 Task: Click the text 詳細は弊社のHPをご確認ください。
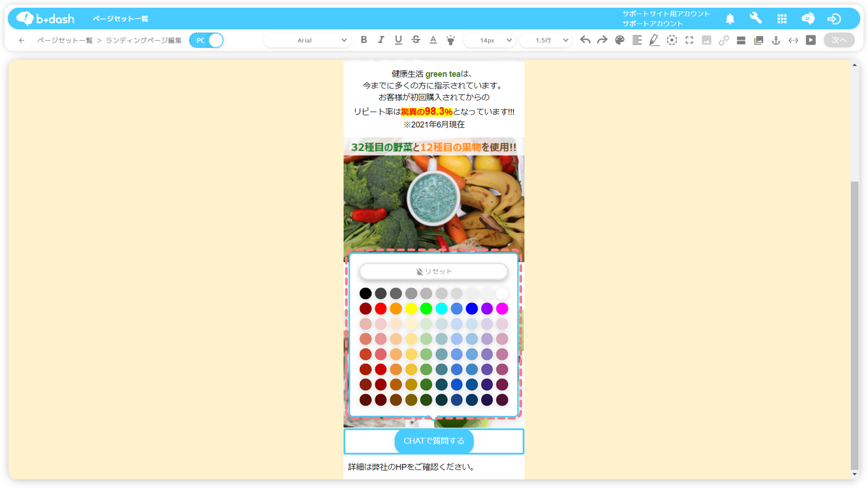click(x=412, y=467)
